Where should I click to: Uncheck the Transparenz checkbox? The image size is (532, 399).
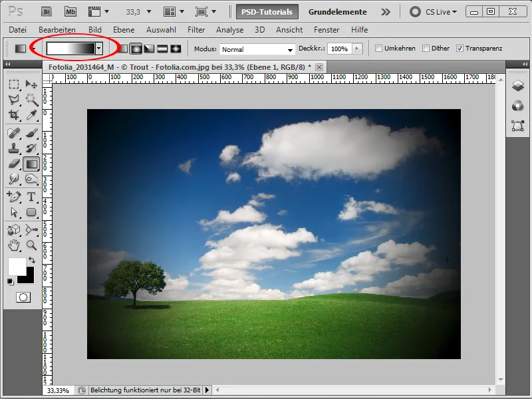tap(460, 48)
